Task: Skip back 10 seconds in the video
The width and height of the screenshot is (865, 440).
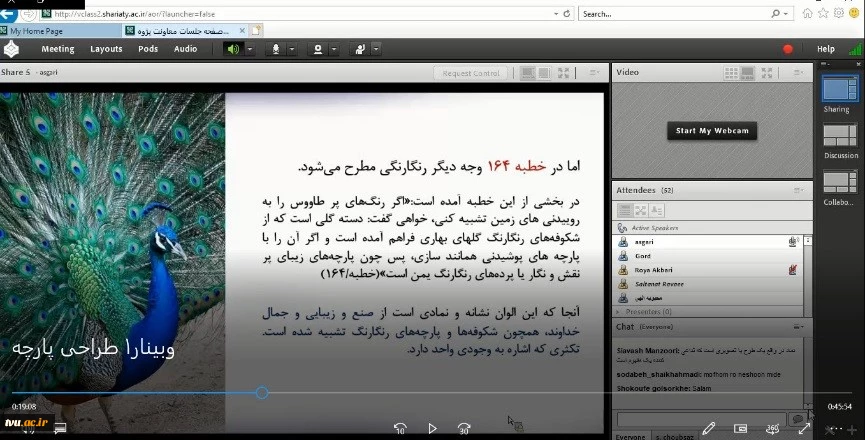Action: [400, 428]
